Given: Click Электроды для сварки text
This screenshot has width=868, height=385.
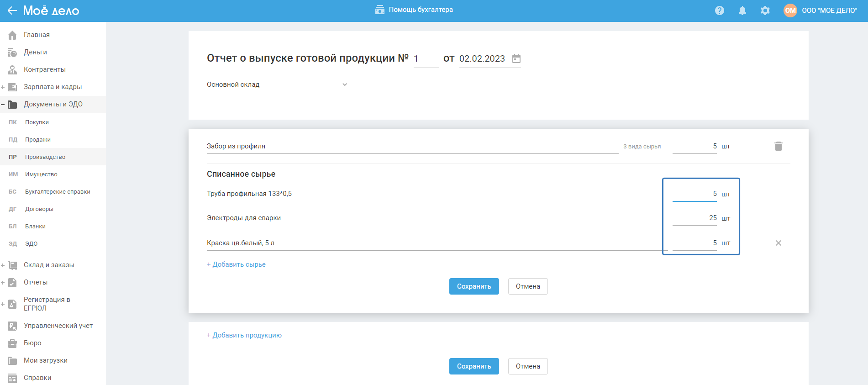Looking at the screenshot, I should [x=244, y=218].
